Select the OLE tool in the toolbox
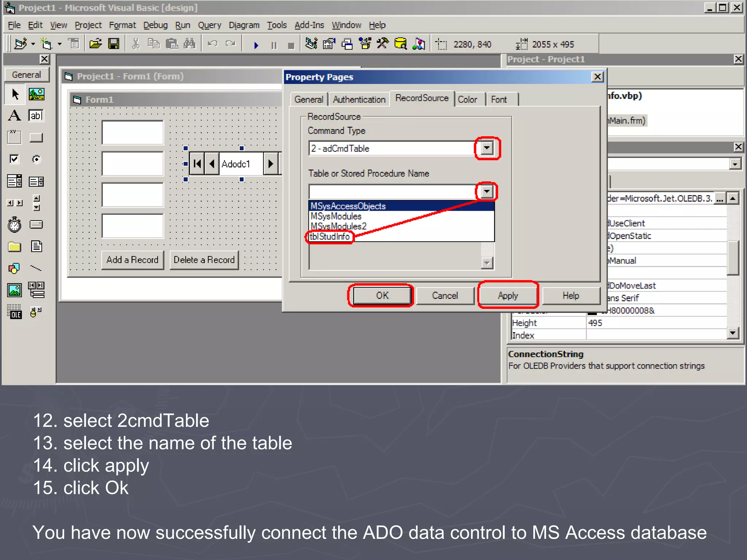This screenshot has width=747, height=560. 15,312
